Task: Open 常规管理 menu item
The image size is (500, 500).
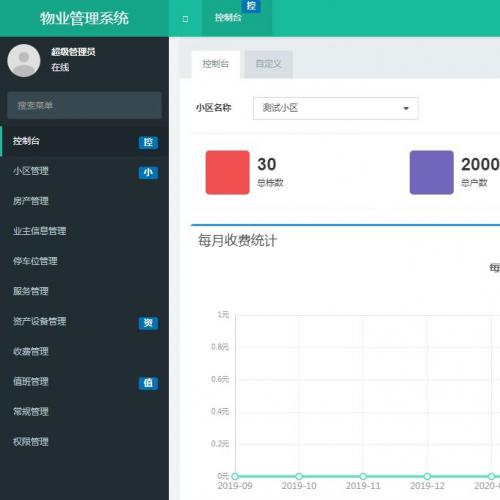Action: [x=84, y=412]
